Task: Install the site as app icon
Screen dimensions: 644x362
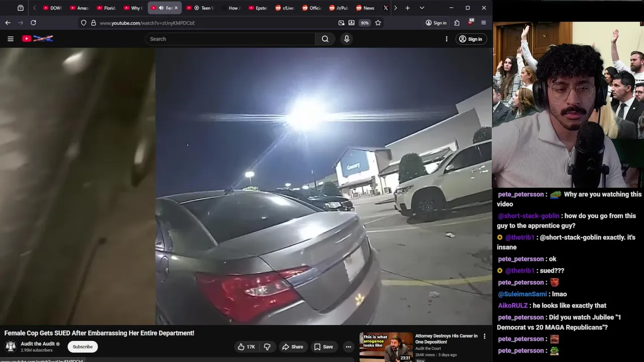Action: (351, 23)
